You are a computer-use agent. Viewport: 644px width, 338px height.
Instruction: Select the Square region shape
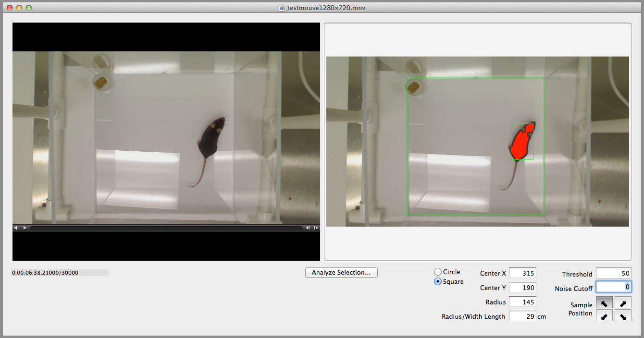coord(438,282)
